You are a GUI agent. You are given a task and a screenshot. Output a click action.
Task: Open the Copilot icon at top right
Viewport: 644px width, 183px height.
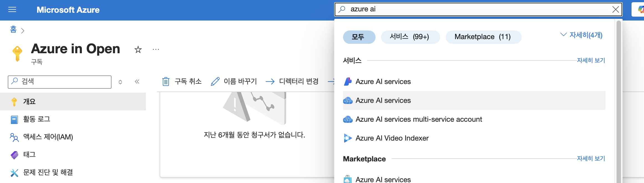click(x=640, y=9)
